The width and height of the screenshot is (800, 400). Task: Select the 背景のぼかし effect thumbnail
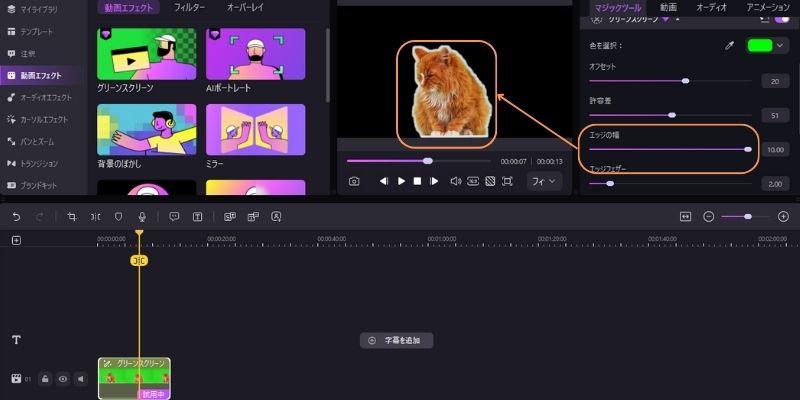[146, 130]
